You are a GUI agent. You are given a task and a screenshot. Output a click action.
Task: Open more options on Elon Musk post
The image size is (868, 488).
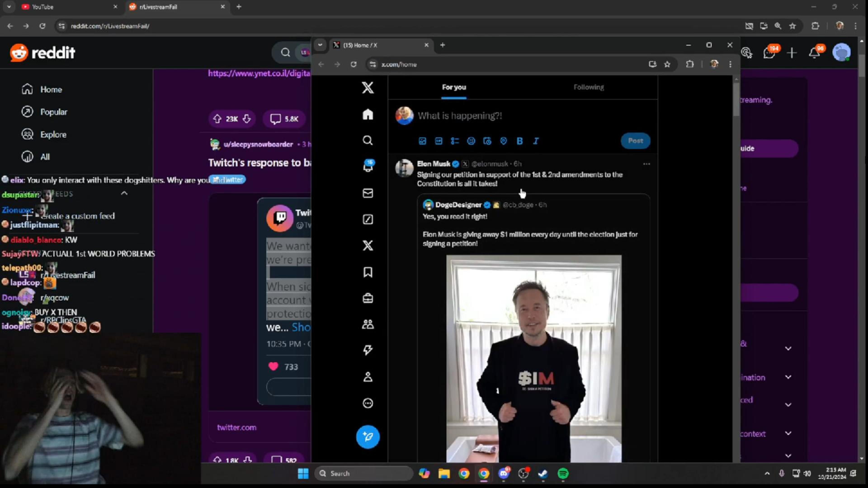pos(646,164)
